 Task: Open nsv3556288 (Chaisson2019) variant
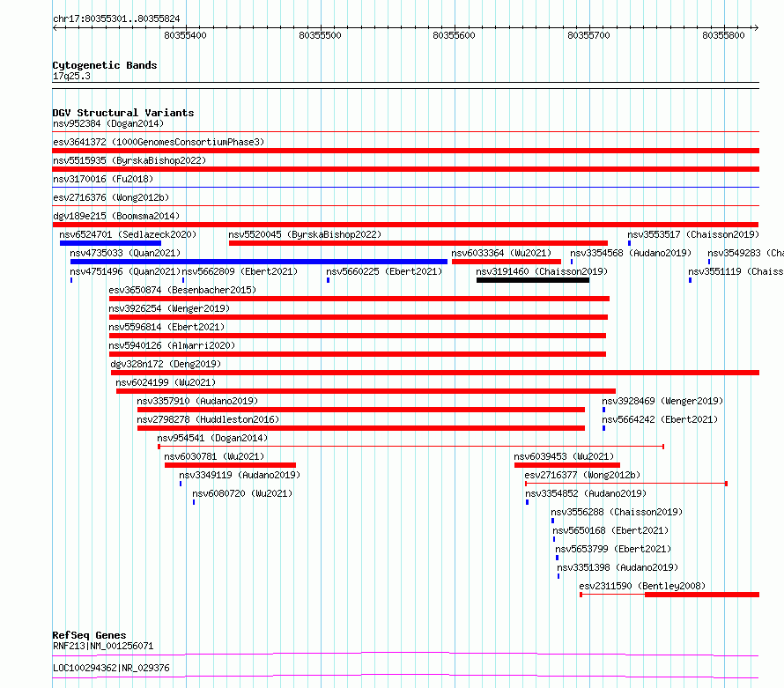point(617,512)
